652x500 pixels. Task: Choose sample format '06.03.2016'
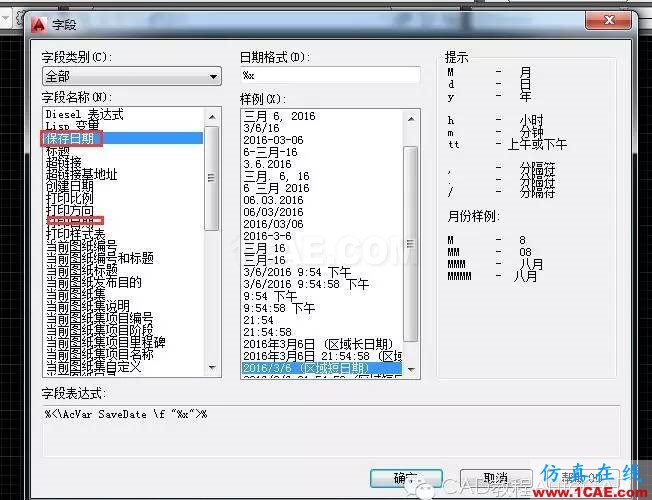[273, 200]
